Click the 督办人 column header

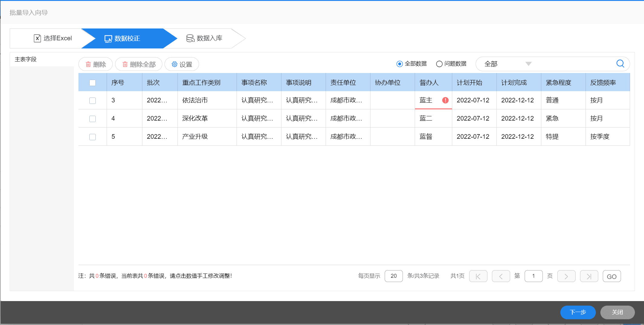pyautogui.click(x=433, y=82)
